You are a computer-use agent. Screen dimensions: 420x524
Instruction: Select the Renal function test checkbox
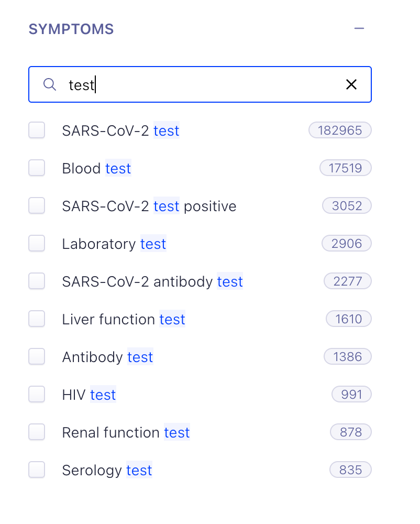tap(37, 432)
